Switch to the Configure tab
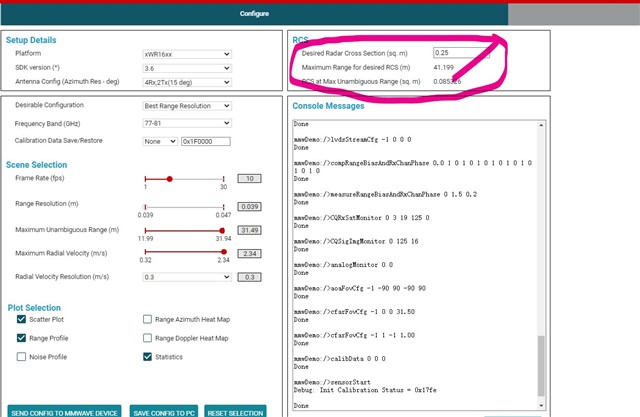 click(254, 13)
